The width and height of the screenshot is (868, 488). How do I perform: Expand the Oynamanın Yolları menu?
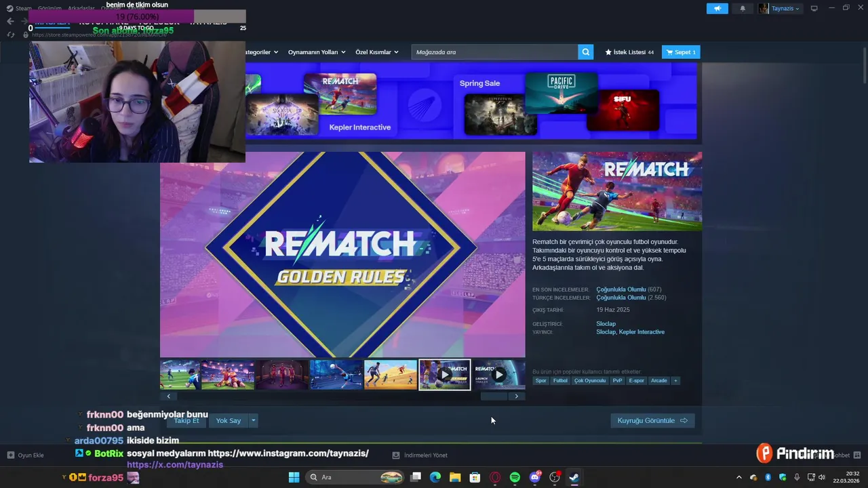click(x=316, y=52)
